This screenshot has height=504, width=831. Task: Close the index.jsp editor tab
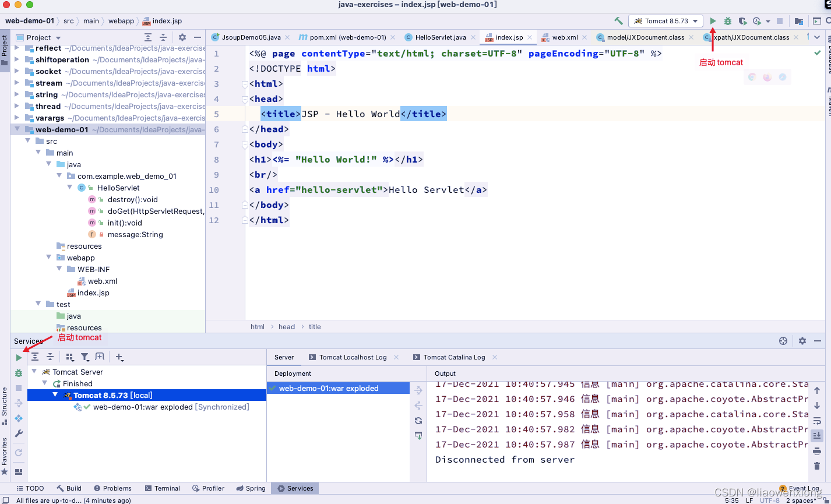(x=530, y=37)
